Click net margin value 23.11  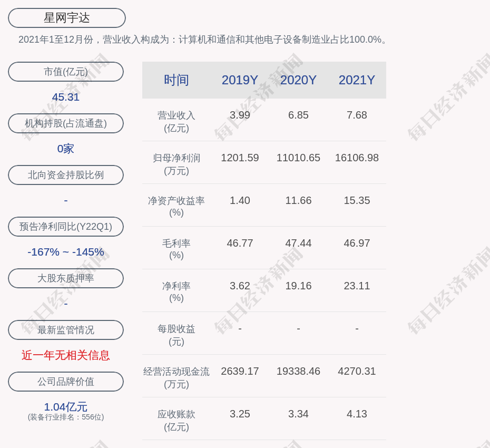click(x=357, y=286)
